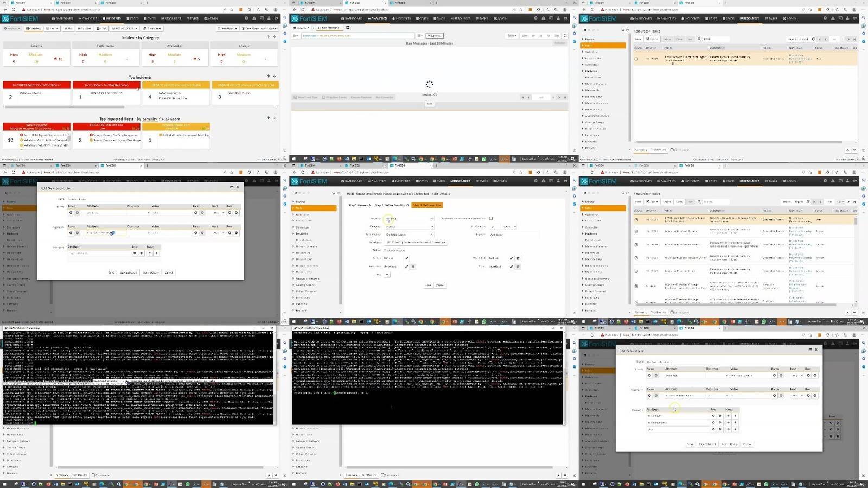Move first Group By attribute up in Edit SubPattern

(729, 416)
